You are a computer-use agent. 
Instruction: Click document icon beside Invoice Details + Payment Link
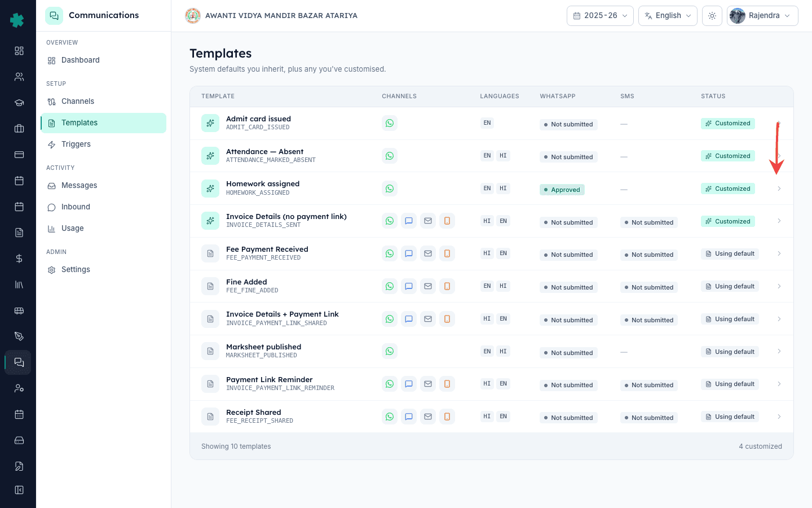(x=210, y=319)
